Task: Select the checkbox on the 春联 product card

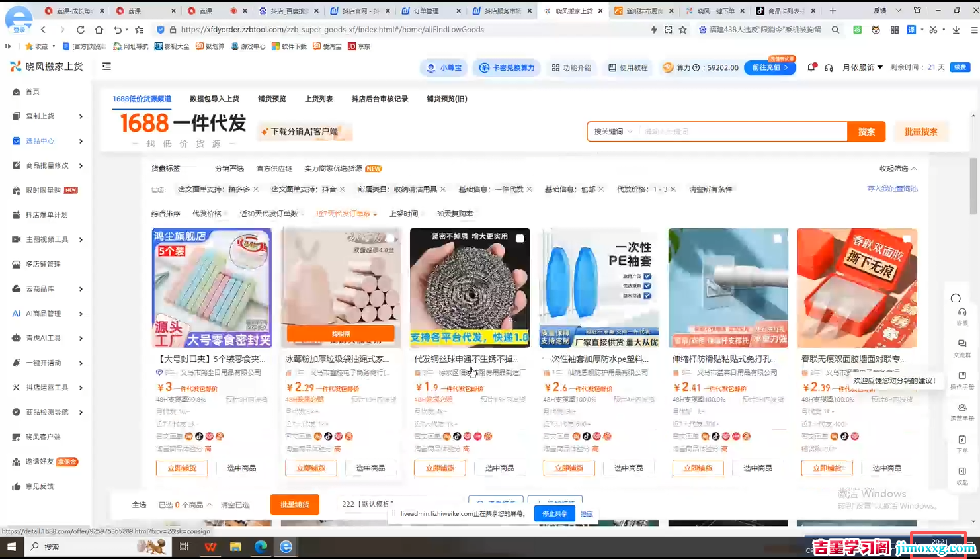Action: [x=907, y=238]
